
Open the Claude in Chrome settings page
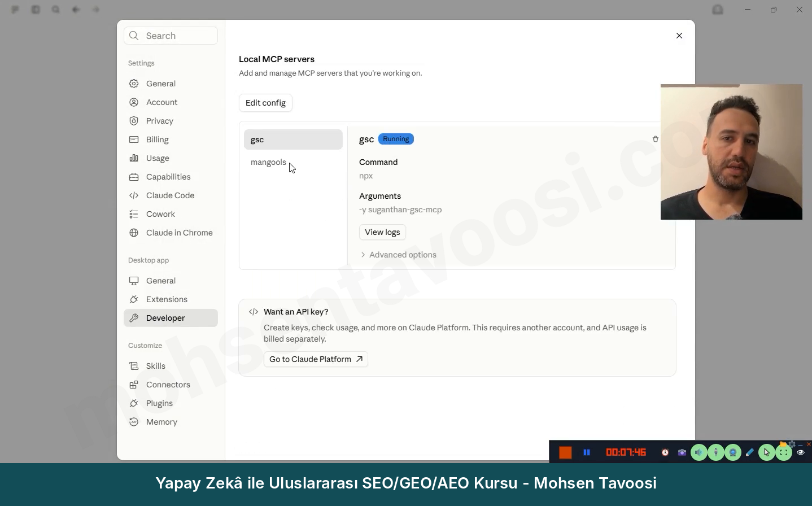tap(171, 233)
